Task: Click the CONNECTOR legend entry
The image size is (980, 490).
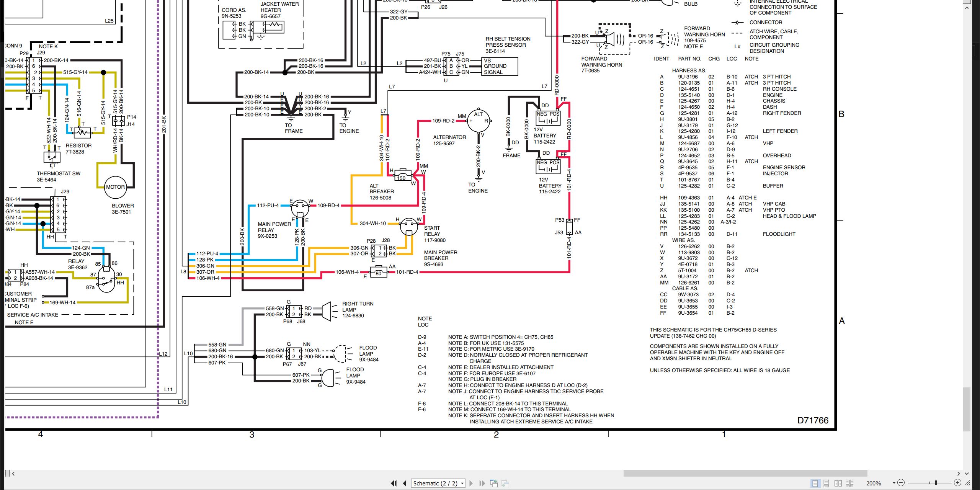Action: click(766, 22)
